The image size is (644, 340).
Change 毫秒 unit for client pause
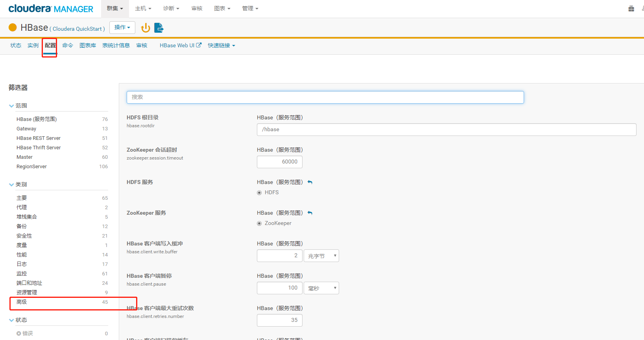click(x=321, y=288)
